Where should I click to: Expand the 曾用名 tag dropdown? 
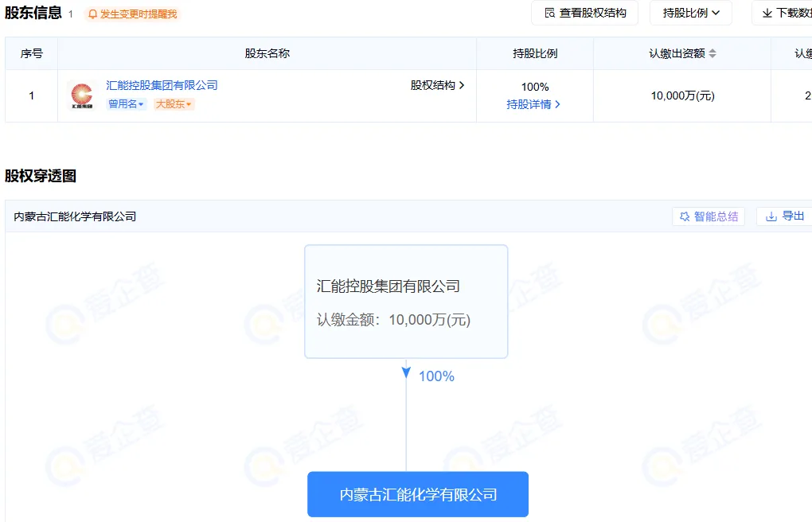point(126,104)
